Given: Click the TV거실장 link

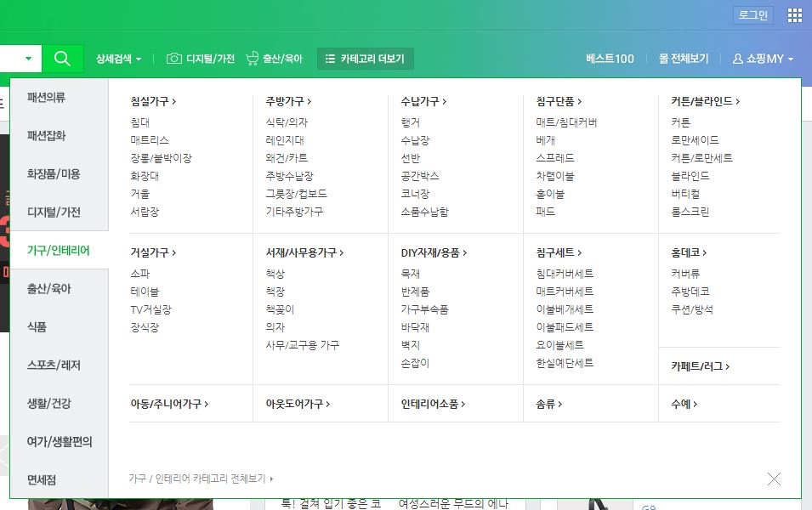Looking at the screenshot, I should click(x=150, y=309).
